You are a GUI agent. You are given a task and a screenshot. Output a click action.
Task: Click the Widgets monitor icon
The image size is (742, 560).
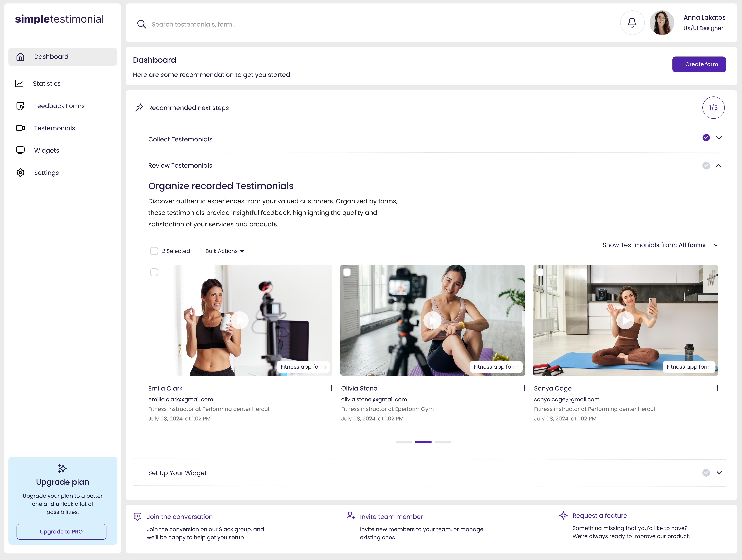point(20,150)
